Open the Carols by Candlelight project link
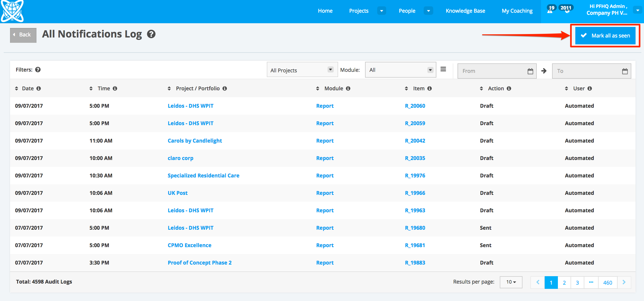The width and height of the screenshot is (644, 301). point(195,141)
